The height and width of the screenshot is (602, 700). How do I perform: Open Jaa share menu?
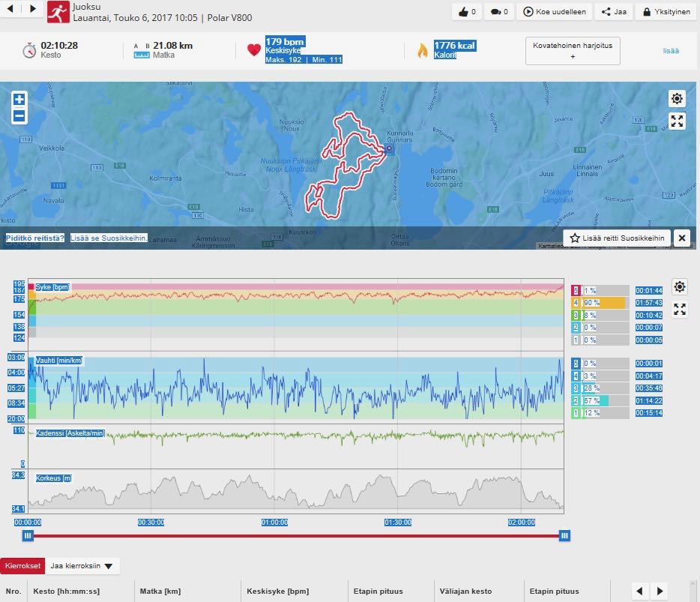pyautogui.click(x=613, y=11)
